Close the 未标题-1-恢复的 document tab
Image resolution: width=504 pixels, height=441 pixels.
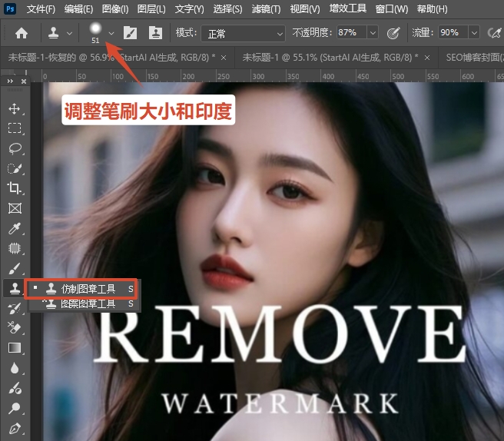[x=224, y=58]
